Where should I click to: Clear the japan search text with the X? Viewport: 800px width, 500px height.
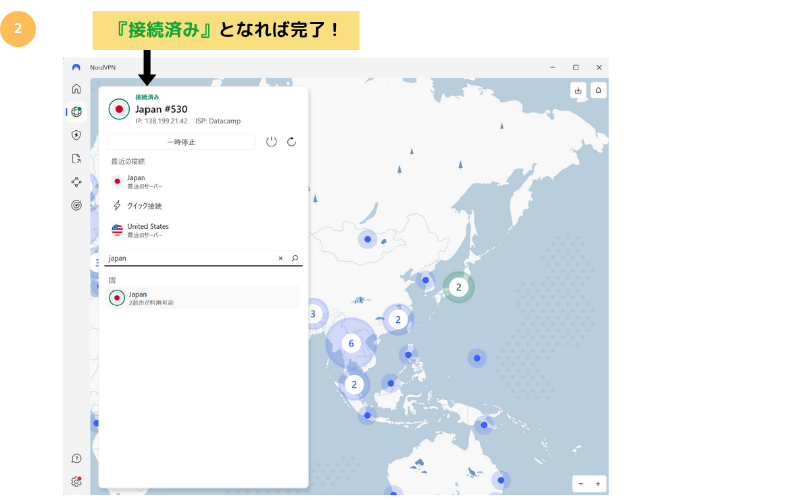click(280, 258)
